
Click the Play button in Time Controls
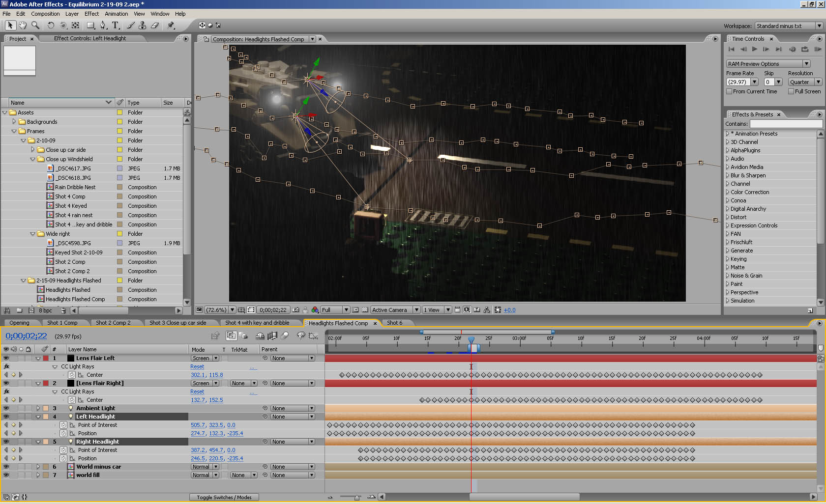click(x=755, y=49)
